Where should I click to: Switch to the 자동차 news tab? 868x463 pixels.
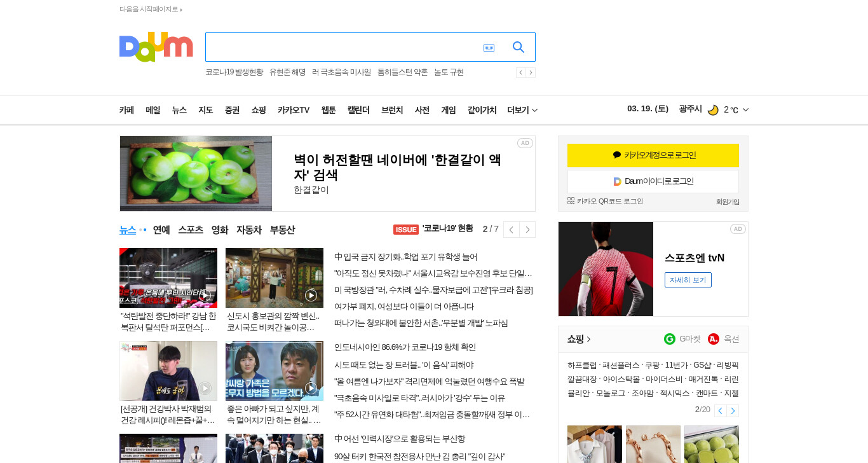[249, 230]
